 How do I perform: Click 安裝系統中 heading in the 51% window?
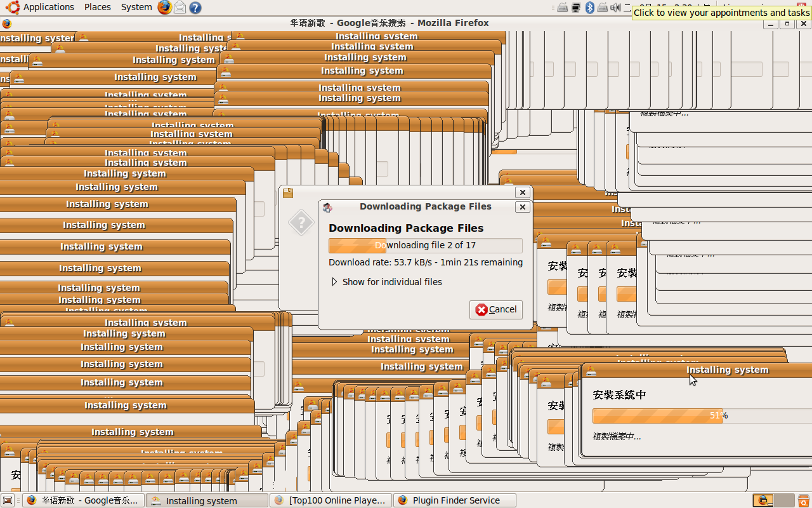point(619,395)
